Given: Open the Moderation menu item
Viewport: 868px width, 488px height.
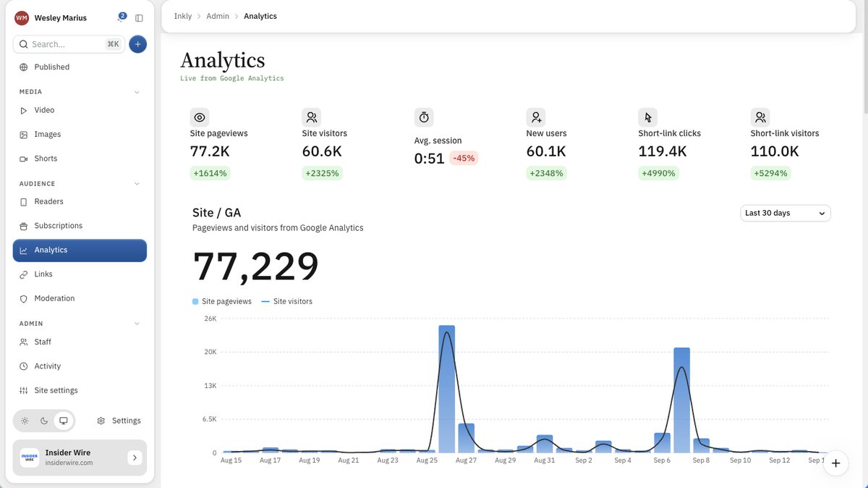Looking at the screenshot, I should [x=80, y=298].
